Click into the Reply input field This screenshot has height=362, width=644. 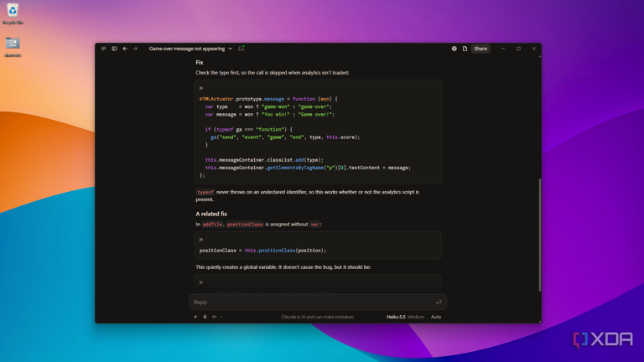tap(314, 302)
